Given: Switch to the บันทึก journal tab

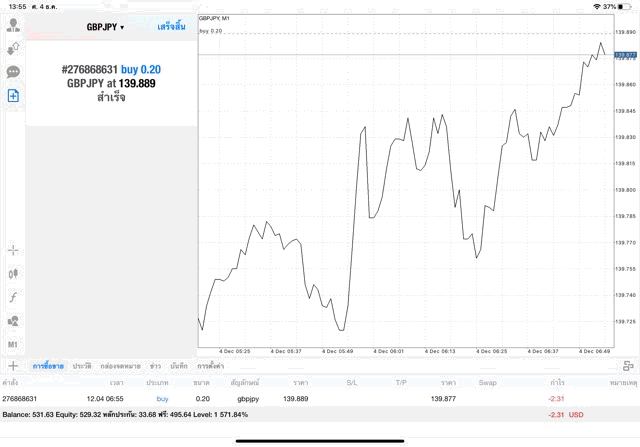Looking at the screenshot, I should click(179, 366).
